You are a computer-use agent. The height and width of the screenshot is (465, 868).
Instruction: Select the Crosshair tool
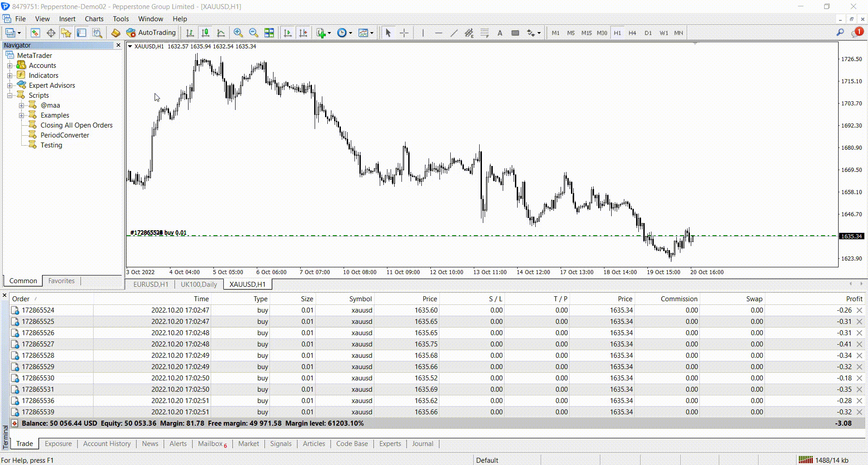pyautogui.click(x=404, y=33)
